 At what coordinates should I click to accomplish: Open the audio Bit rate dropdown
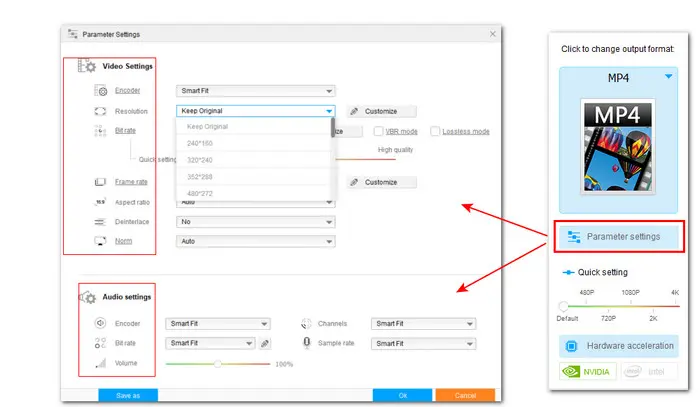(210, 343)
